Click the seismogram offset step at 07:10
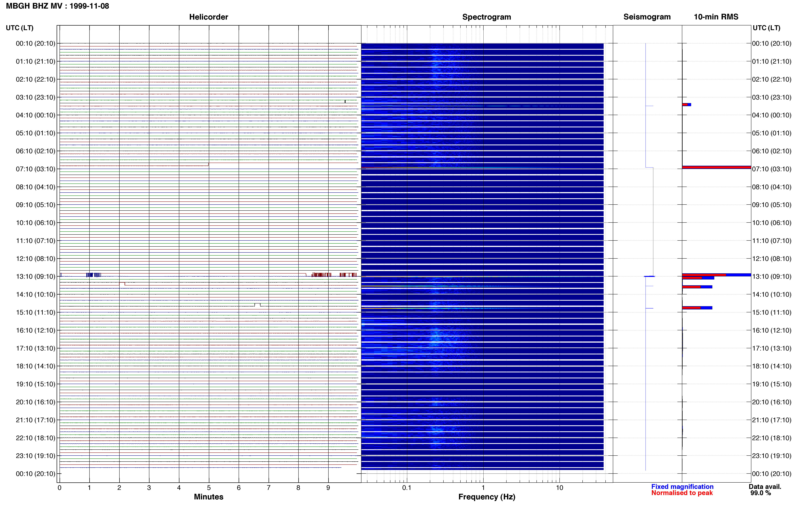The width and height of the screenshot is (812, 508). pyautogui.click(x=649, y=167)
